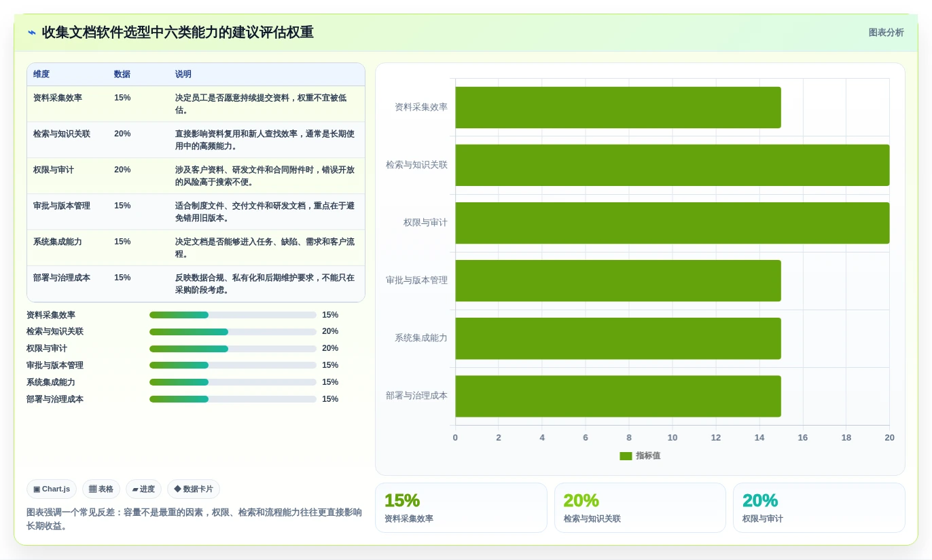Viewport: 932px width, 560px height.
Task: Click the 资料采集效率 table row name
Action: [58, 98]
